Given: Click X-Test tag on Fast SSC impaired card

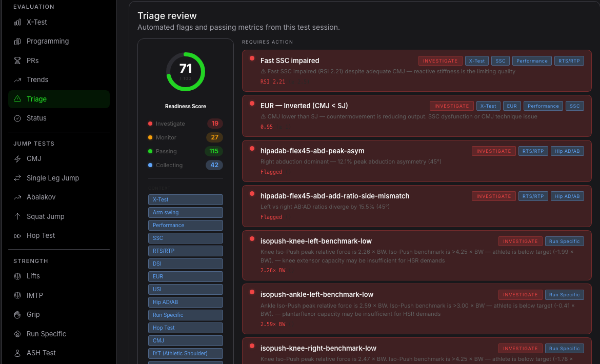Looking at the screenshot, I should tap(477, 61).
